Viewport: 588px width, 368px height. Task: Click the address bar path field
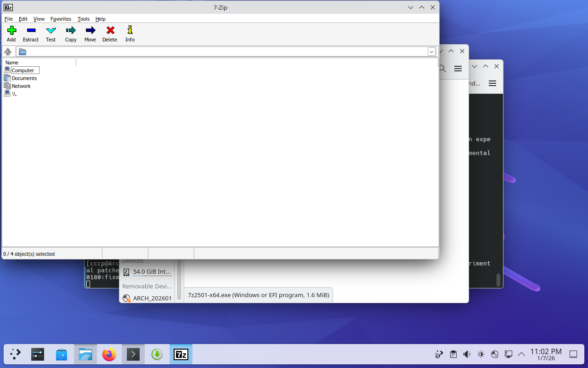click(225, 52)
